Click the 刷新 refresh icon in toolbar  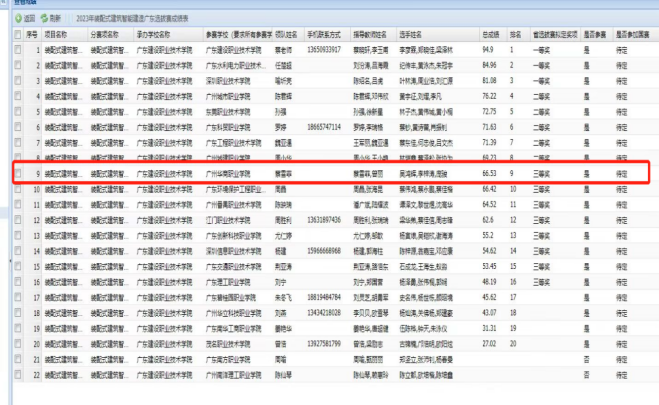point(45,18)
